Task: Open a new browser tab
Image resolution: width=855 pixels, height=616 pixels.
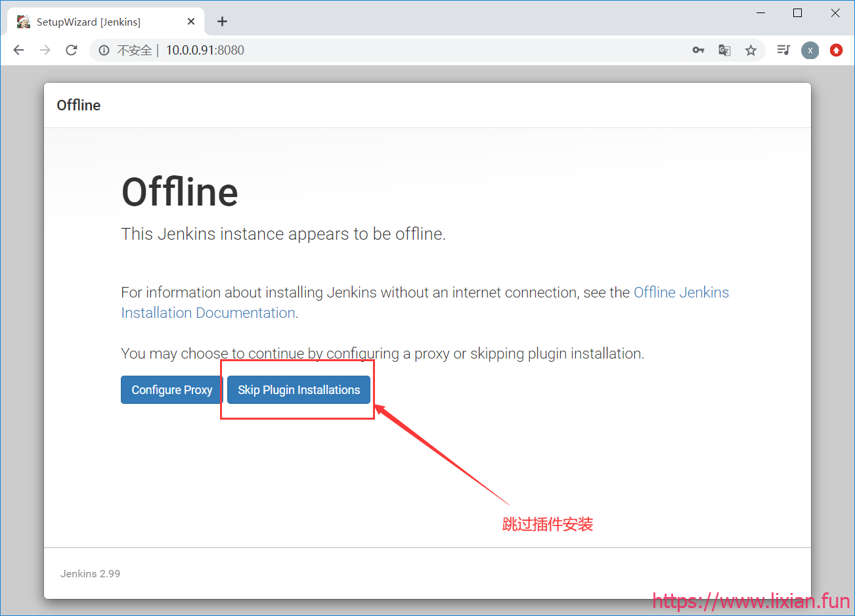Action: click(223, 22)
